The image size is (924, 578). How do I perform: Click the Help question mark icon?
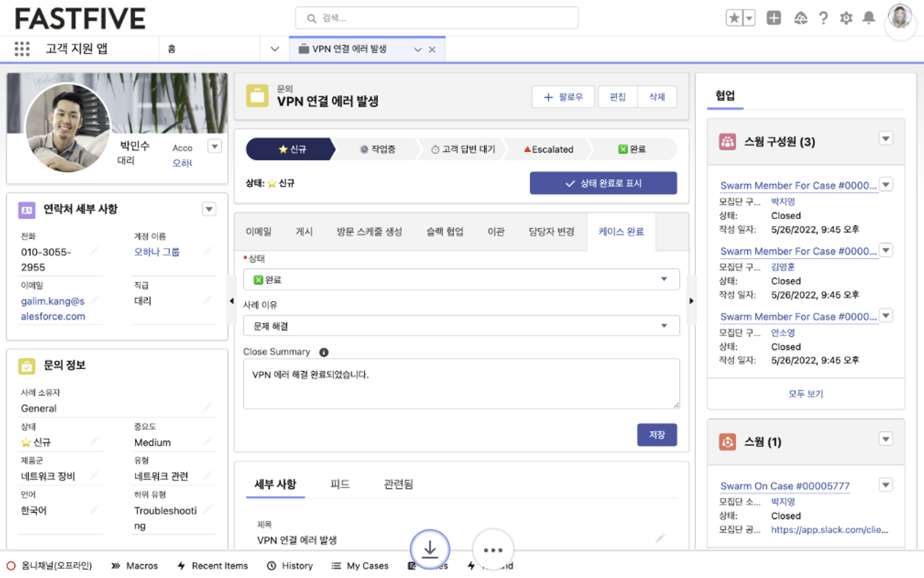point(823,19)
